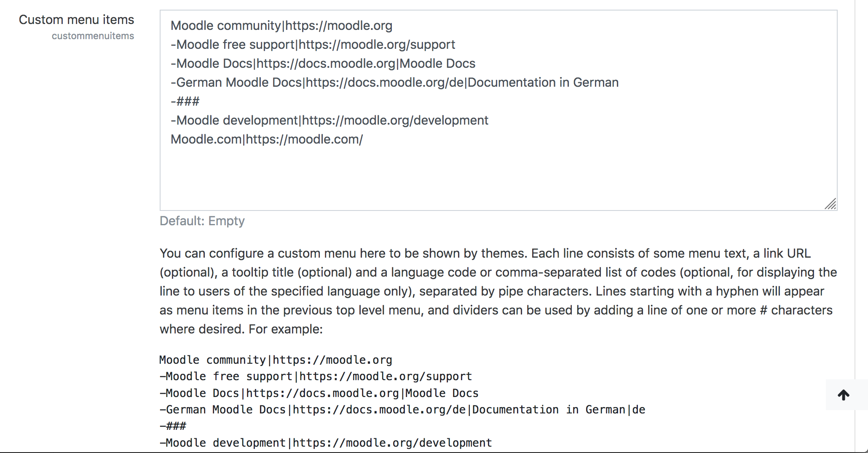Click the 'Moodle.com|https://moodle.com/' textarea line
The height and width of the screenshot is (453, 868).
(x=267, y=139)
